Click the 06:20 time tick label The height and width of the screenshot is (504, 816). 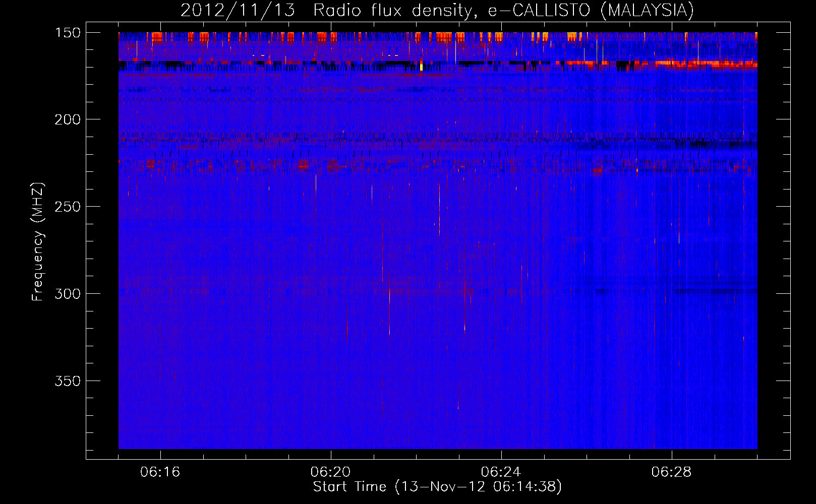pyautogui.click(x=331, y=472)
